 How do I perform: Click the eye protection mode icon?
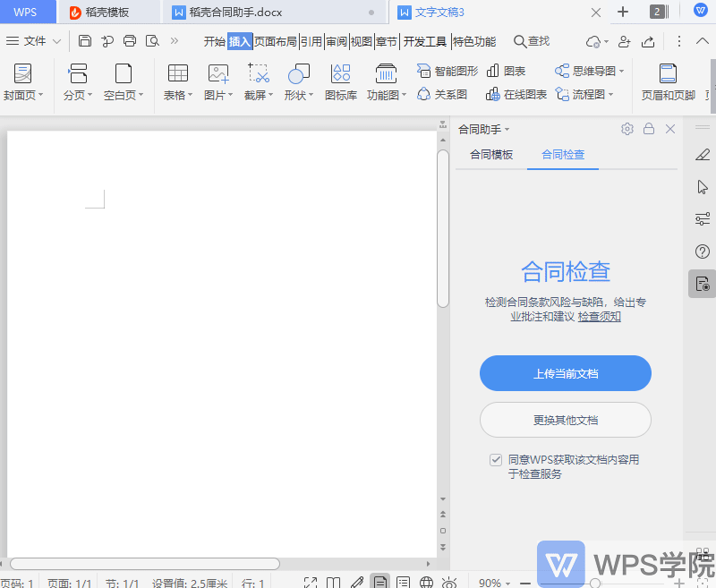click(x=449, y=583)
